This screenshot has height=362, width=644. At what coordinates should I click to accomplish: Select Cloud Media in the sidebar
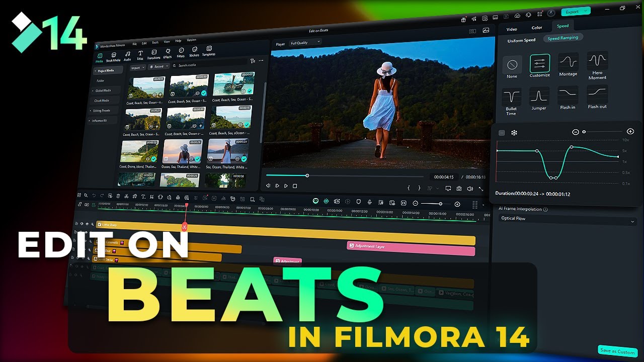pos(102,101)
